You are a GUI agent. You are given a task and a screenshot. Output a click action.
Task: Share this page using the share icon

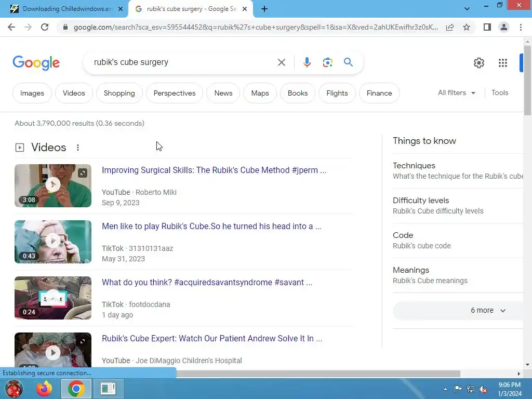click(450, 27)
